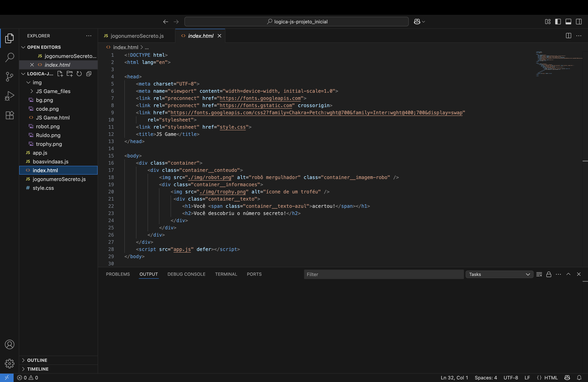
Task: Switch to the Ports panel tab
Action: pos(254,274)
